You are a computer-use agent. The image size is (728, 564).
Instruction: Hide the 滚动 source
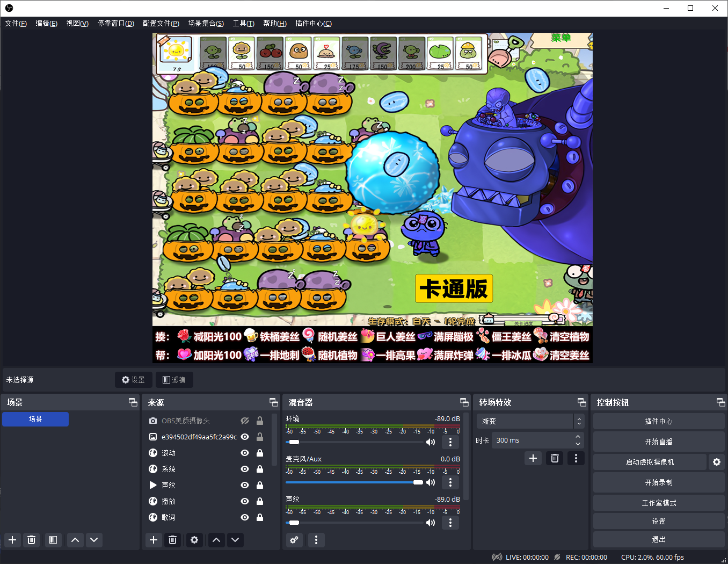(x=245, y=453)
